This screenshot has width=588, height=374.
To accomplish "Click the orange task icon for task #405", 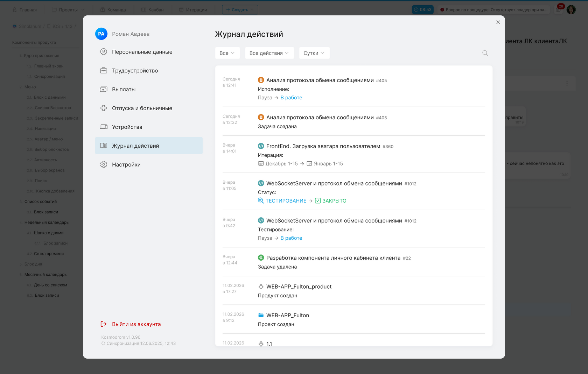I will [261, 80].
